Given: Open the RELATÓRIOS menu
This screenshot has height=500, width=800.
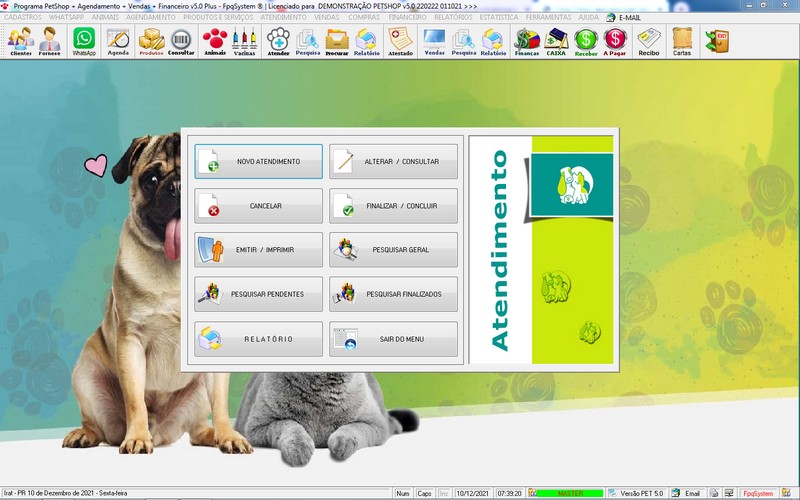Looking at the screenshot, I should pyautogui.click(x=453, y=17).
